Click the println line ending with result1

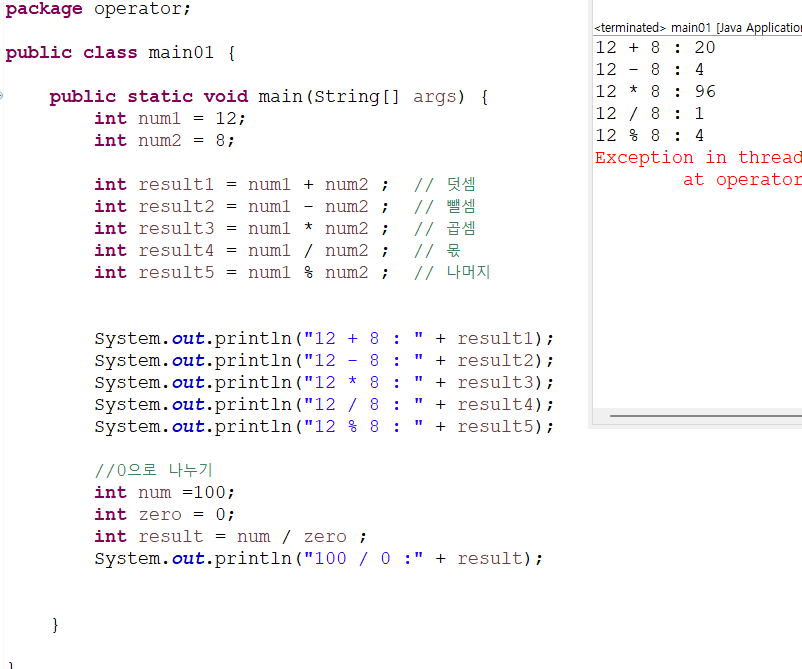coord(324,339)
